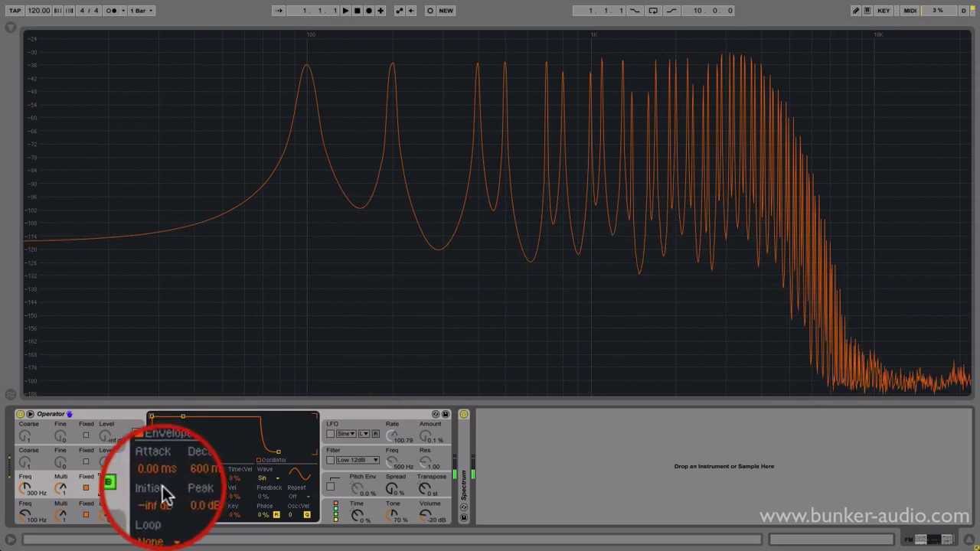Click the 300 Hz Freq knob
Image resolution: width=980 pixels, height=551 pixels.
tap(25, 487)
